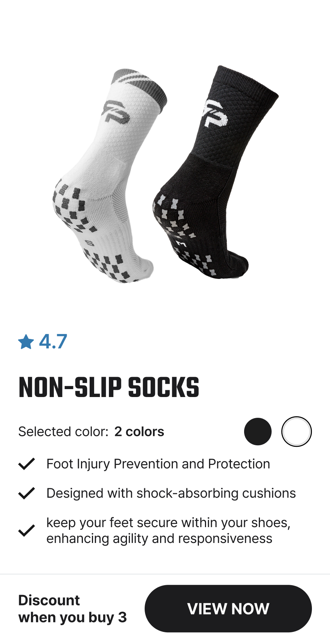Click the checkmark beside shock-absorbing cushions
The height and width of the screenshot is (644, 330).
pyautogui.click(x=26, y=493)
